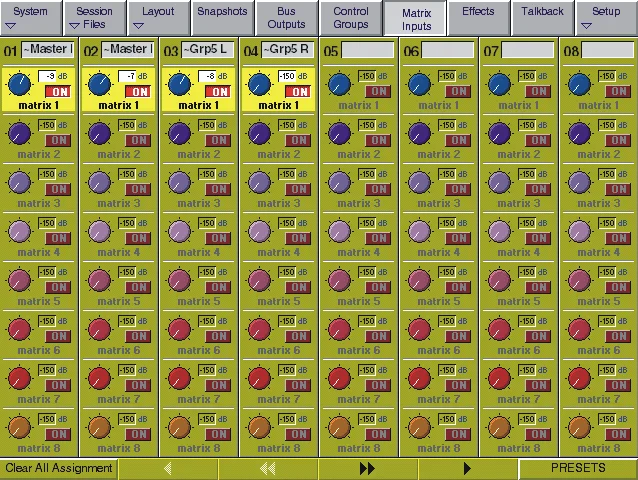Toggle matrix 1 ON for channel 03
The height and width of the screenshot is (480, 638).
(x=218, y=92)
